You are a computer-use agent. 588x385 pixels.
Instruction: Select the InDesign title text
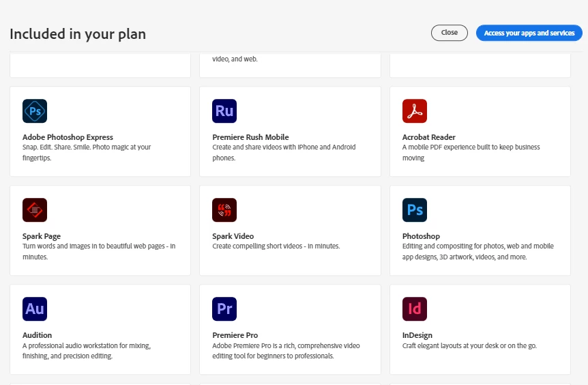click(417, 335)
